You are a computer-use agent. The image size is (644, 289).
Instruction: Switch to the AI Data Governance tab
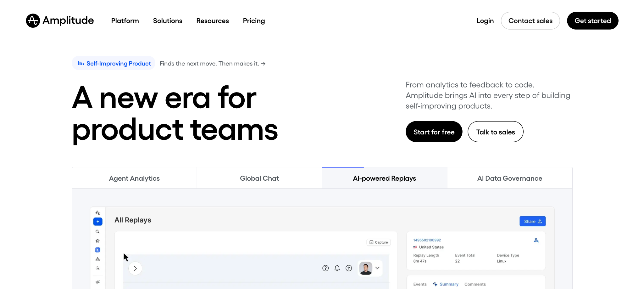[x=510, y=178]
